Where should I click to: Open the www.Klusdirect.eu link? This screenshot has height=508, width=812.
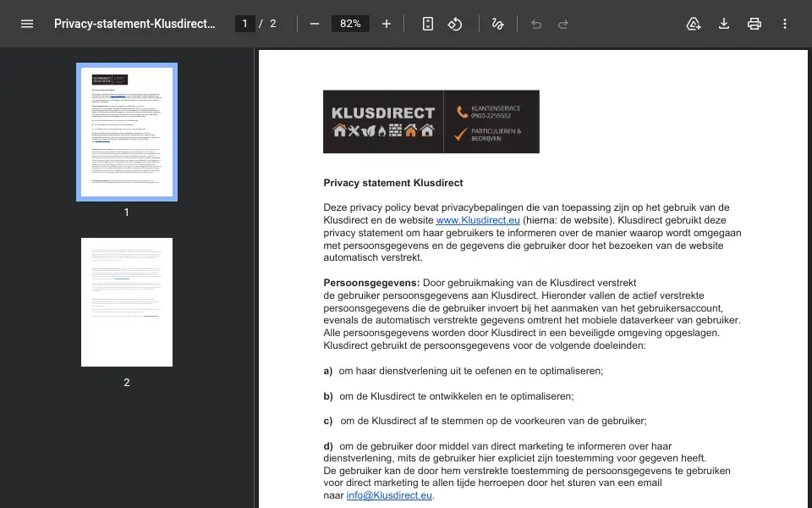478,220
